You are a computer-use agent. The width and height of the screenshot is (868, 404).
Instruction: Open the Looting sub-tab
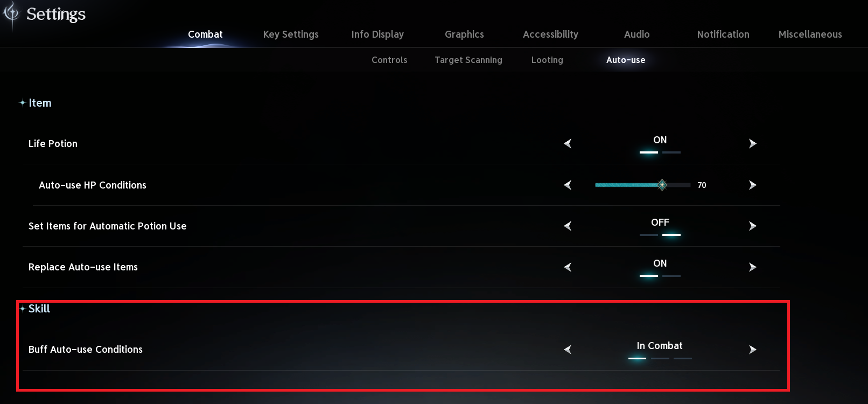tap(547, 60)
